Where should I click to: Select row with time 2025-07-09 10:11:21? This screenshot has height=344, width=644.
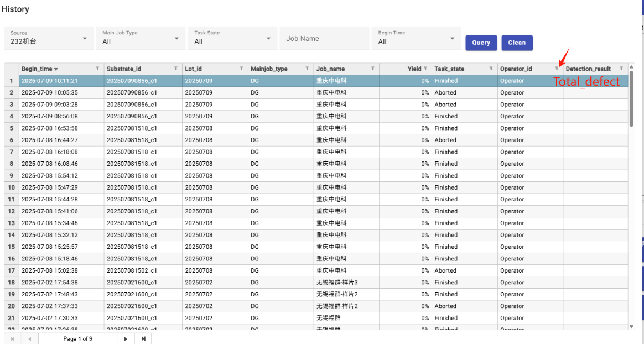coord(316,81)
